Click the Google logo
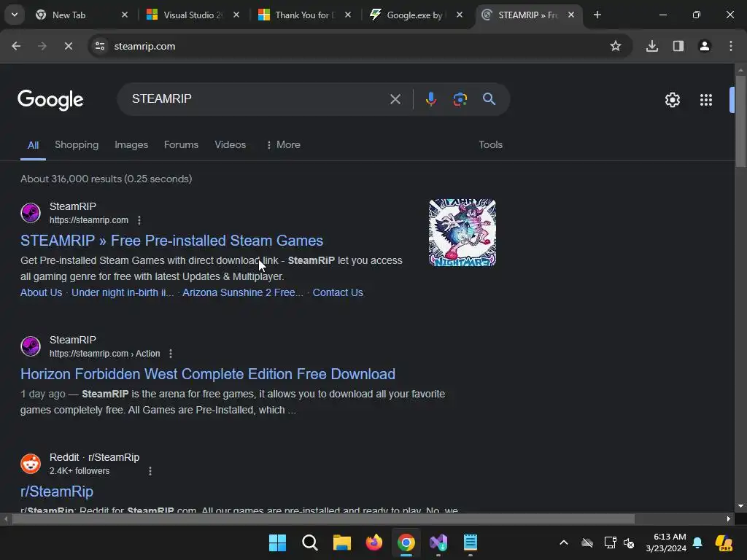Screen dimensions: 747x560 [x=50, y=99]
